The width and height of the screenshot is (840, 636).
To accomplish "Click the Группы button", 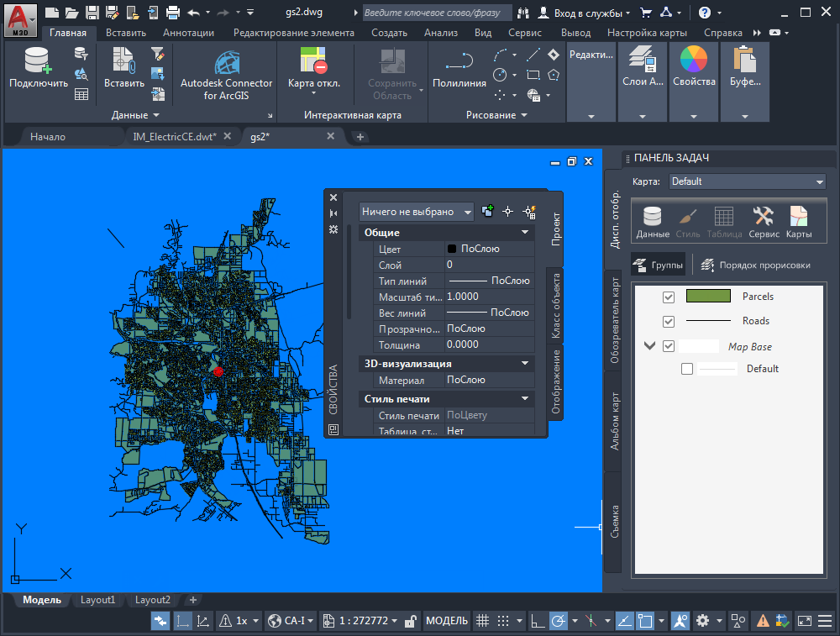I will click(658, 265).
